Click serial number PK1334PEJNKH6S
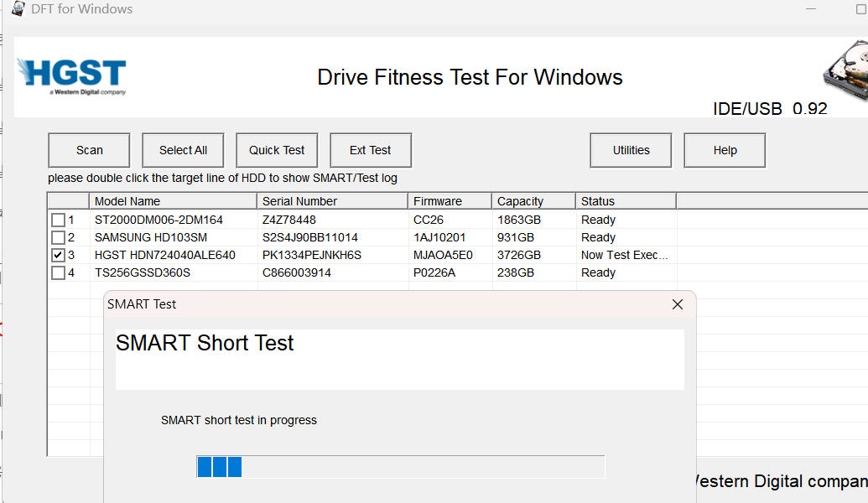Image resolution: width=868 pixels, height=503 pixels. [x=312, y=255]
